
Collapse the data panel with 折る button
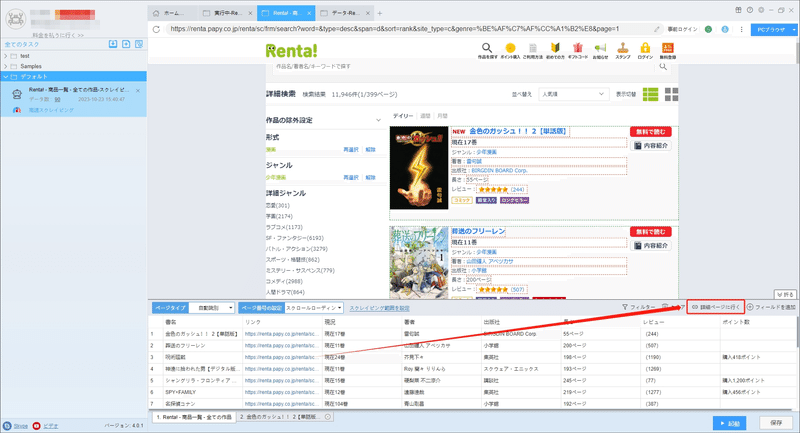pos(785,295)
